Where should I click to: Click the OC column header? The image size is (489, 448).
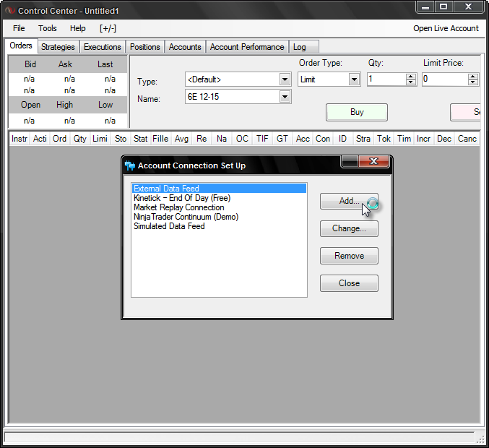(242, 139)
